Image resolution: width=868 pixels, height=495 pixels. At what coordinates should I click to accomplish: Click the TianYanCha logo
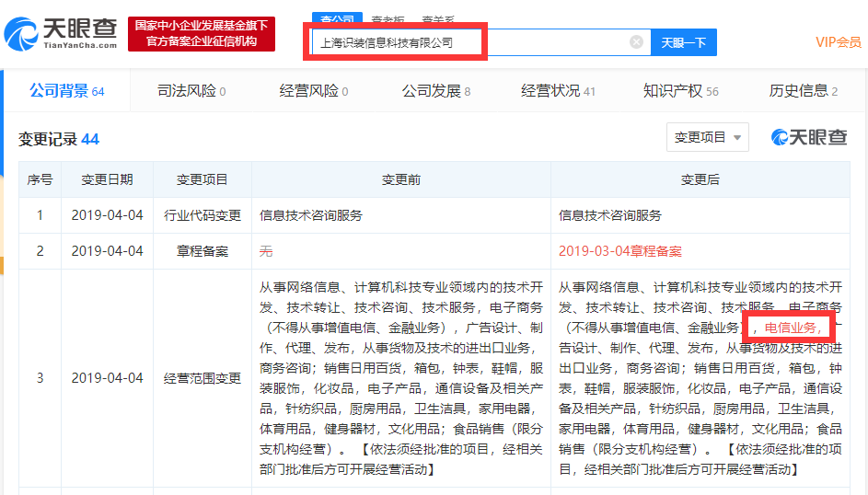pos(61,34)
